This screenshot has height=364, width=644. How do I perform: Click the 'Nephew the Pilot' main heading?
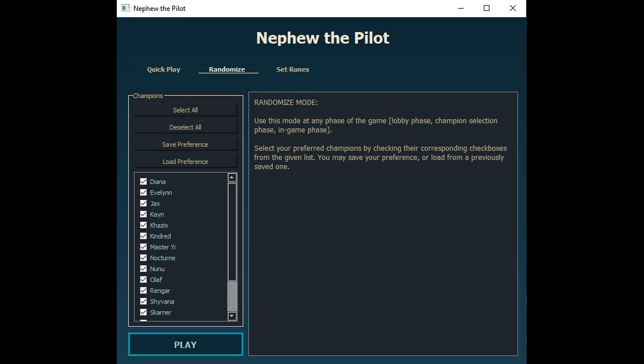click(x=323, y=38)
